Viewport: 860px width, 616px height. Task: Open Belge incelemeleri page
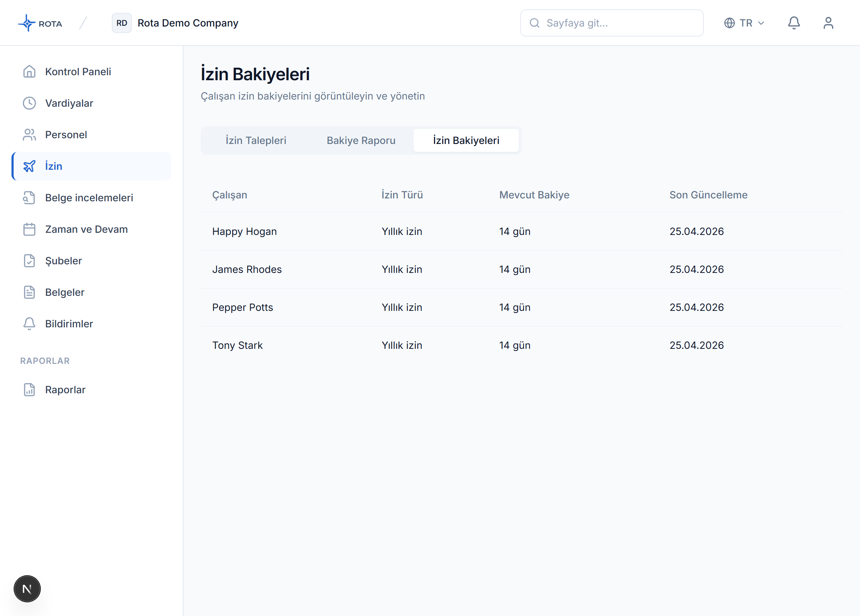(x=91, y=197)
